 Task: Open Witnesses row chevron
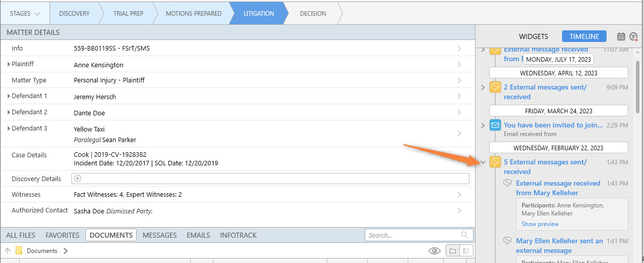pyautogui.click(x=459, y=195)
